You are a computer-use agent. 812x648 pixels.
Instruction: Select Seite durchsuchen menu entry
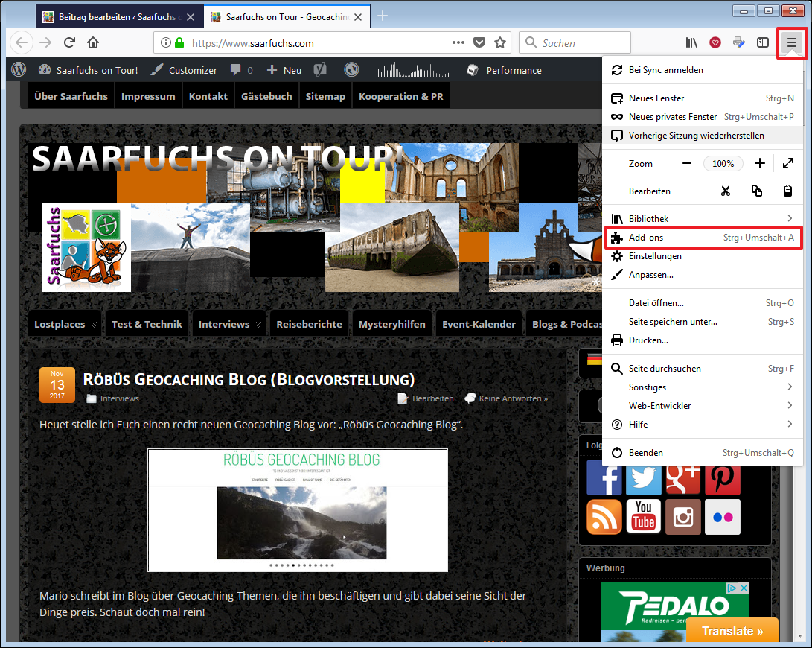coord(702,369)
